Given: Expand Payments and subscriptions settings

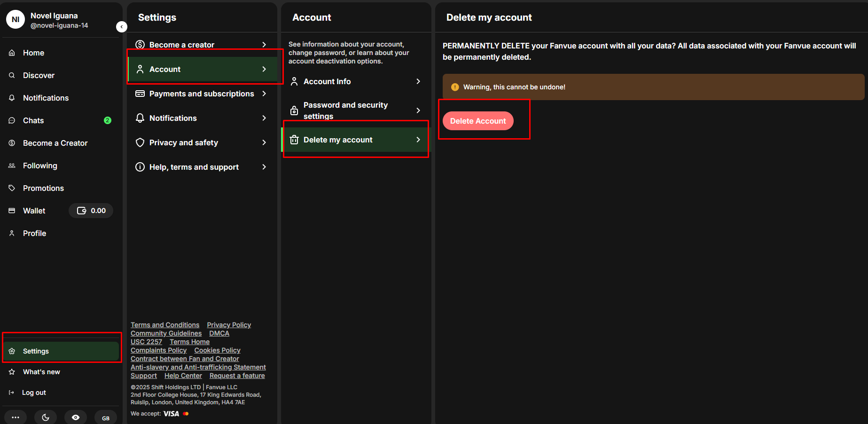Looking at the screenshot, I should coord(201,94).
